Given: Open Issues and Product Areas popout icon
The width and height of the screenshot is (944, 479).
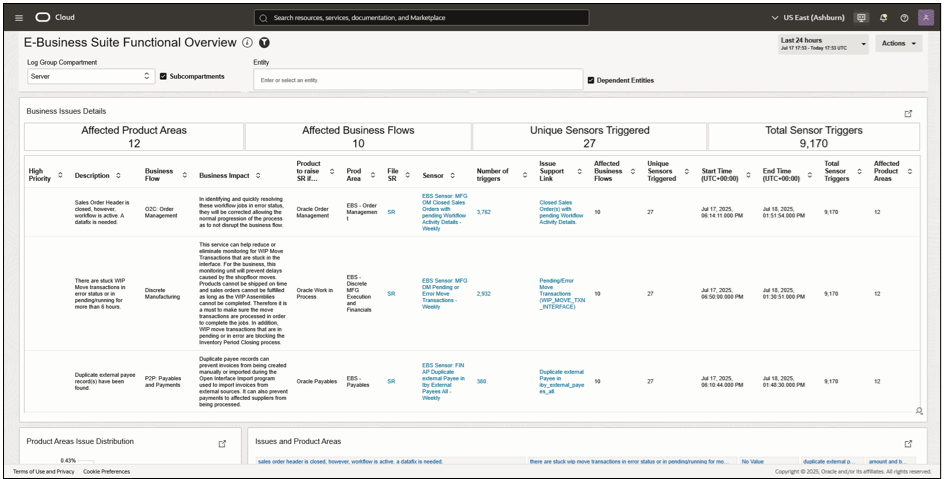Looking at the screenshot, I should pyautogui.click(x=908, y=443).
